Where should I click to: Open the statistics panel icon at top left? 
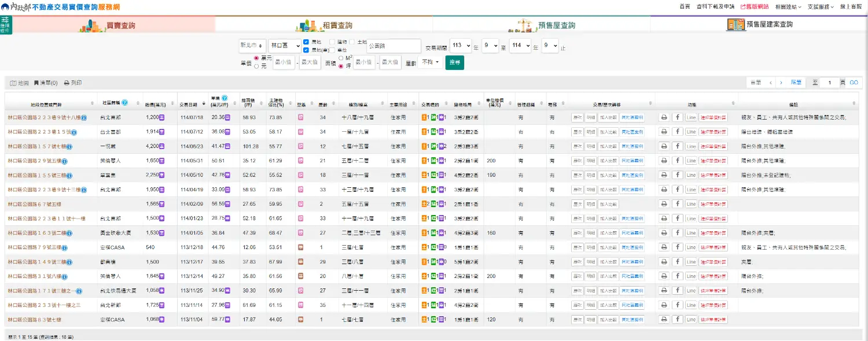(x=6, y=25)
